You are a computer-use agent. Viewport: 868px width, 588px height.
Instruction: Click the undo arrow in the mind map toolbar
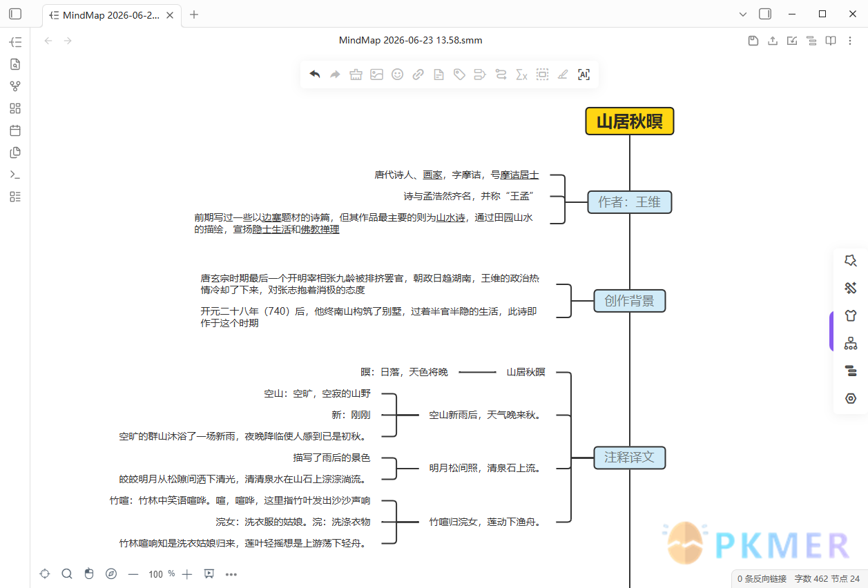coord(315,75)
